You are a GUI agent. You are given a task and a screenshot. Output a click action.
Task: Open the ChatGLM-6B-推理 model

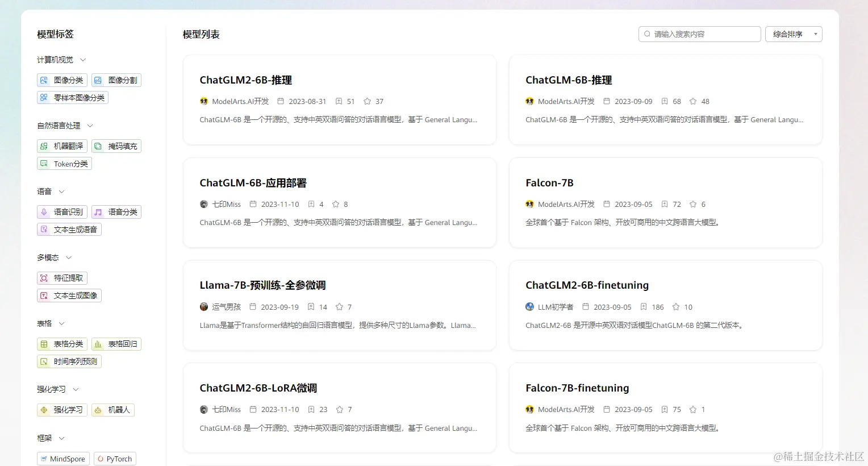point(569,80)
